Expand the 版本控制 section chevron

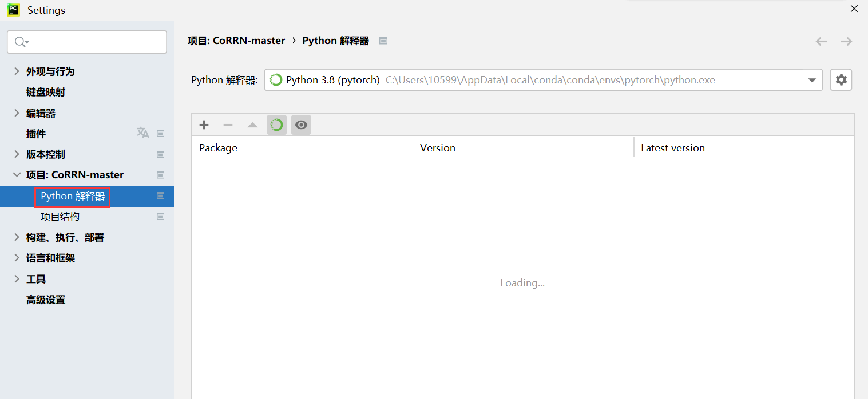(17, 154)
